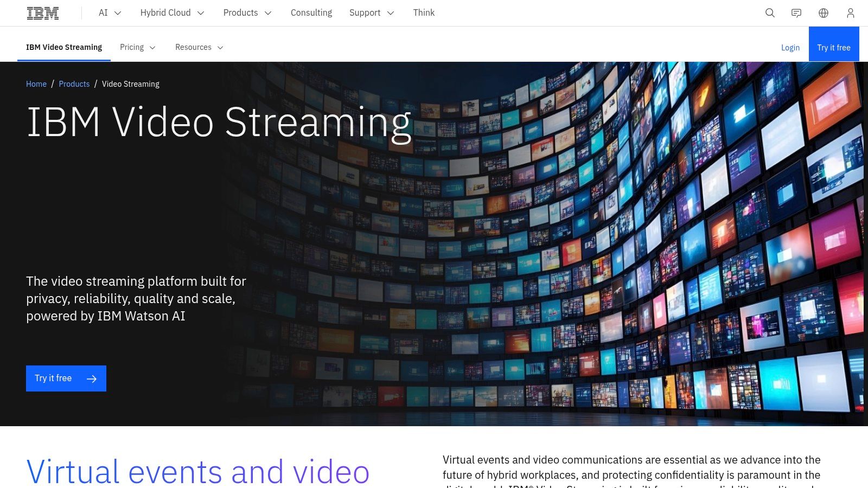Click the chevron next to Support
This screenshot has height=488, width=868.
pyautogui.click(x=390, y=13)
